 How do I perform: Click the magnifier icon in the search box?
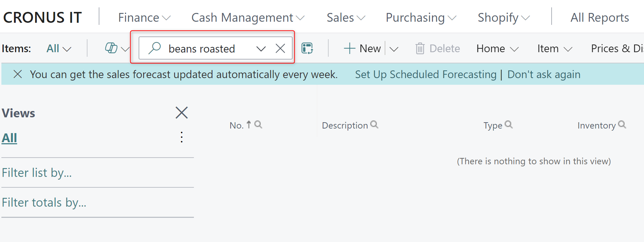[x=154, y=48]
